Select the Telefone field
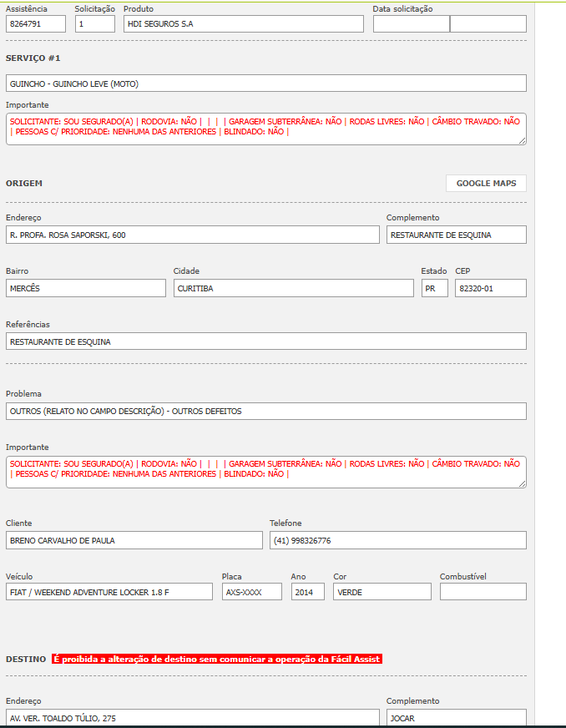Viewport: 566px width, 728px height. pos(397,540)
